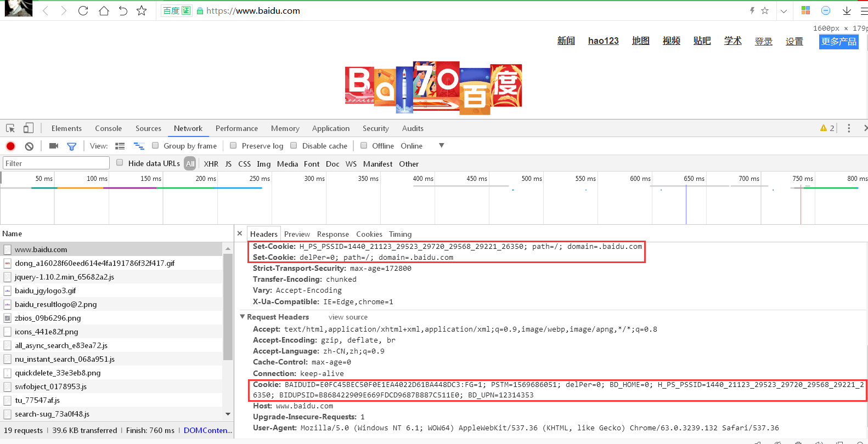Viewport: 868px width, 444px height.
Task: Click view source for request headers
Action: point(348,317)
